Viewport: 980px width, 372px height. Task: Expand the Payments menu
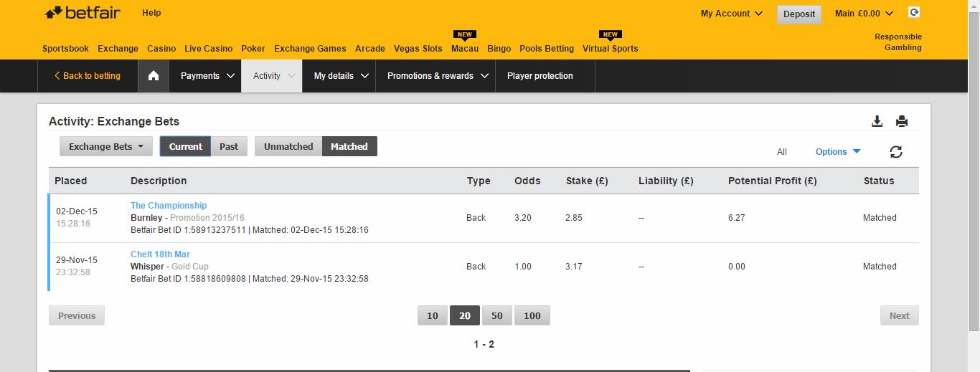coord(207,76)
